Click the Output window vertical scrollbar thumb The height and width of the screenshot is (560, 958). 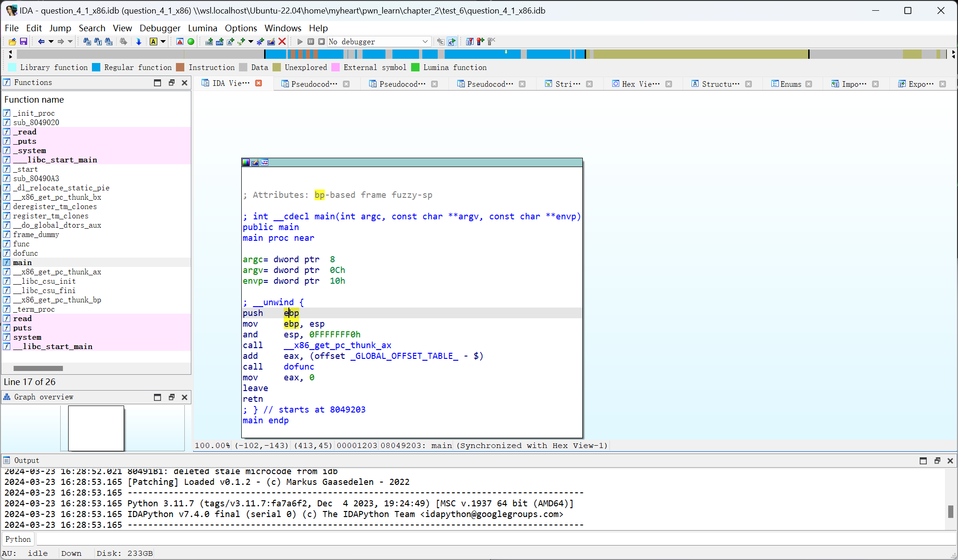coord(951,511)
